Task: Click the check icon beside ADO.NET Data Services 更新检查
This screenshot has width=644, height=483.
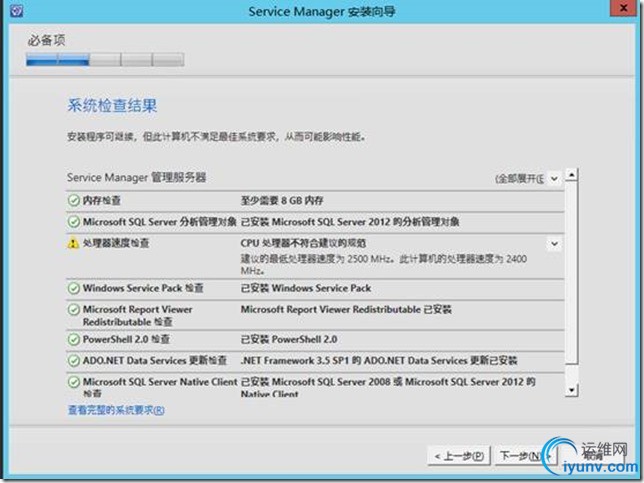Action: point(74,361)
